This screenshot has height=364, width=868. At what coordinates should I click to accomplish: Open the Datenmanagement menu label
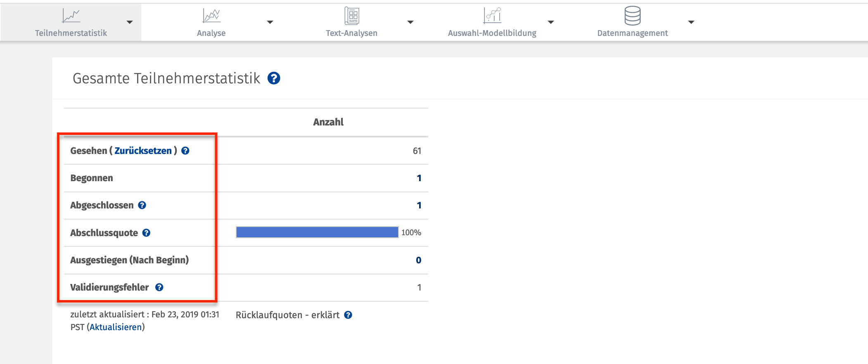(x=632, y=33)
